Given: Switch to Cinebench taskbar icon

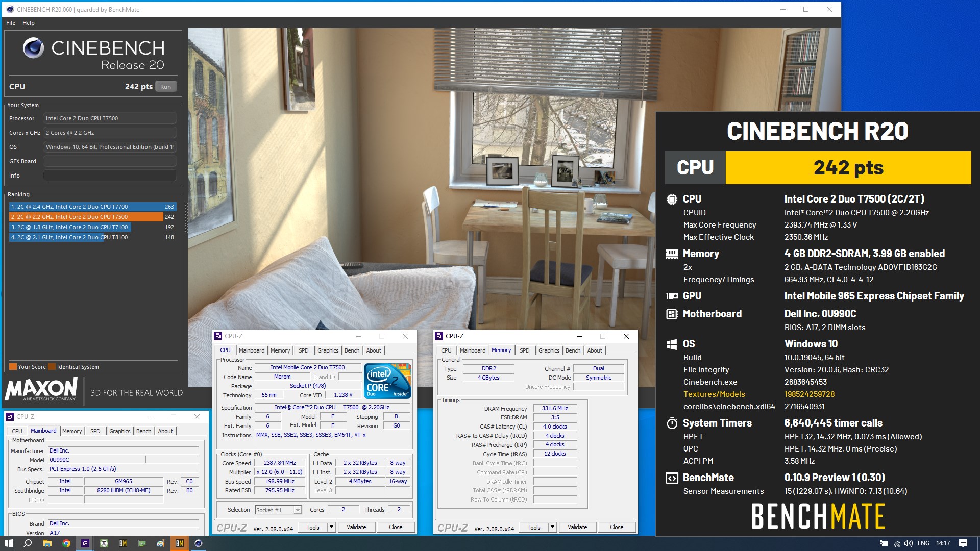Looking at the screenshot, I should [199, 543].
